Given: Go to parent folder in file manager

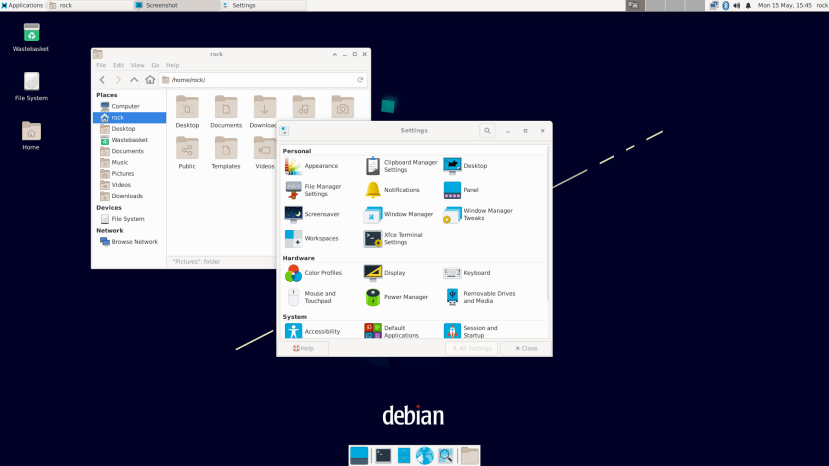Looking at the screenshot, I should click(134, 80).
